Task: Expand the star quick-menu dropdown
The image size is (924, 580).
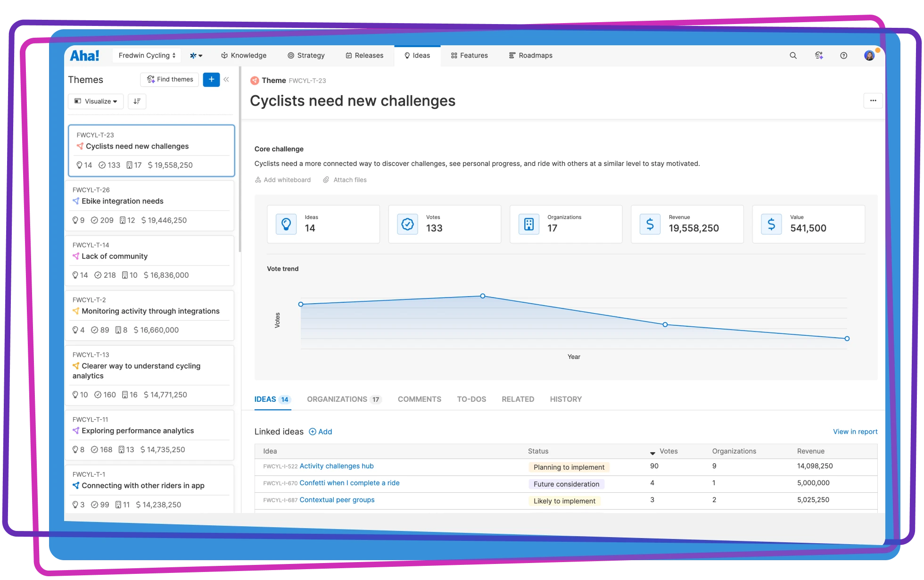Action: pyautogui.click(x=196, y=56)
